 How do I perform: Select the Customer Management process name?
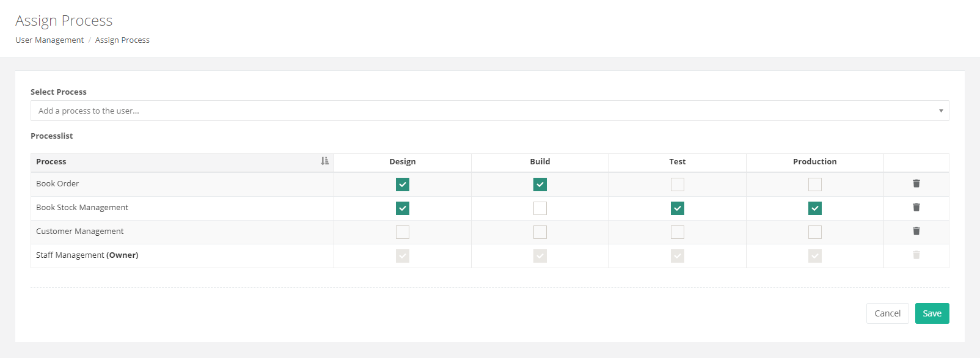pyautogui.click(x=79, y=231)
